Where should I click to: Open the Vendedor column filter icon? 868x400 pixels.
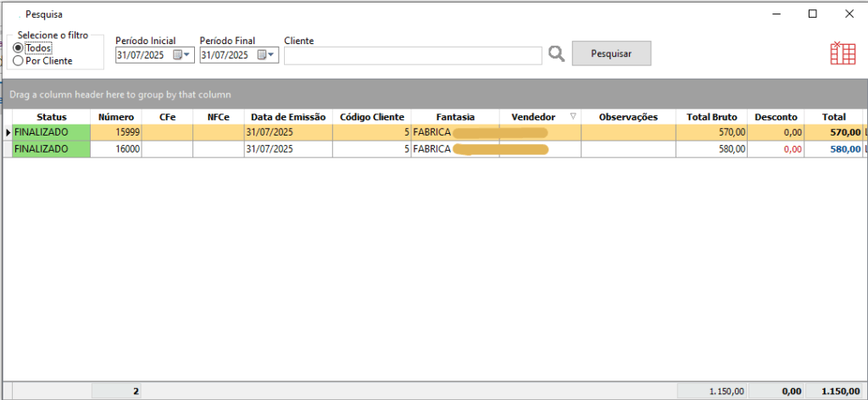573,117
